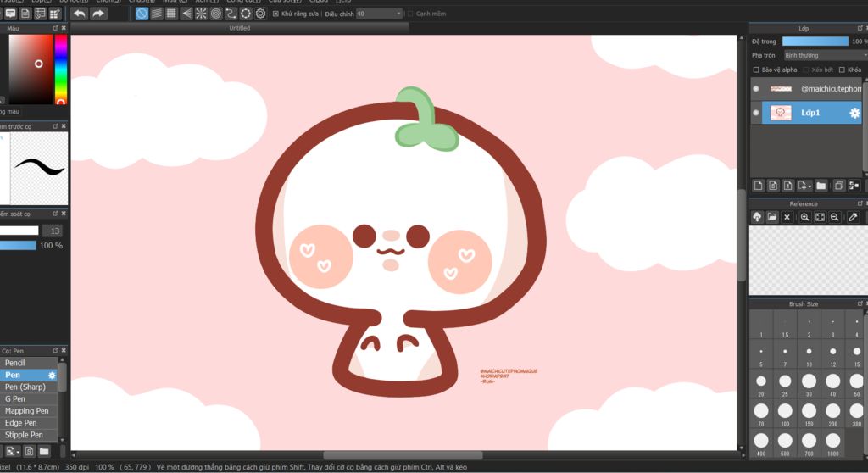Create a new 8-bit layer
The image size is (868, 473).
[x=773, y=186]
